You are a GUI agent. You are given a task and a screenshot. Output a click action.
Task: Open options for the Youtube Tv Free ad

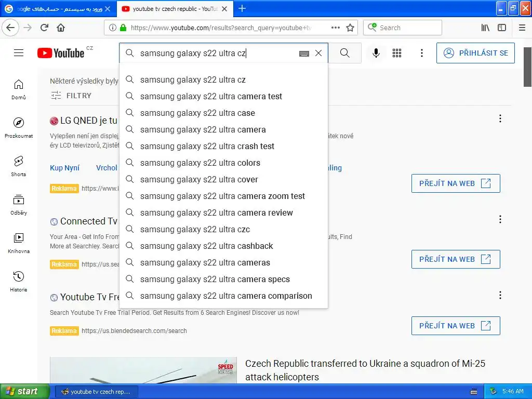pyautogui.click(x=500, y=295)
